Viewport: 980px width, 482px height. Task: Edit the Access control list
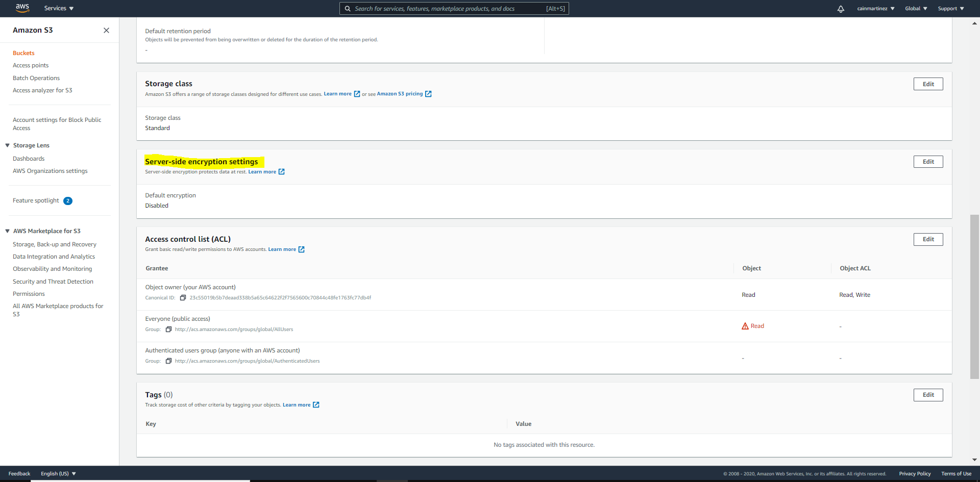(x=927, y=239)
